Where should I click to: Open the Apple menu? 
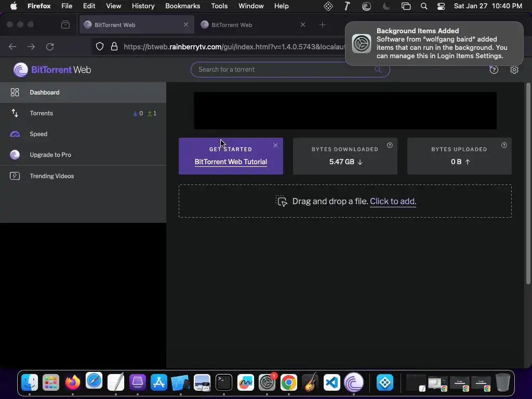(x=13, y=6)
